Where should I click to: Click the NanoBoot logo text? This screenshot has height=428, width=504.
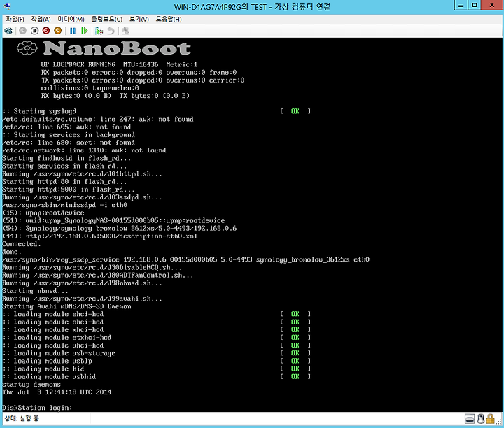coord(117,48)
